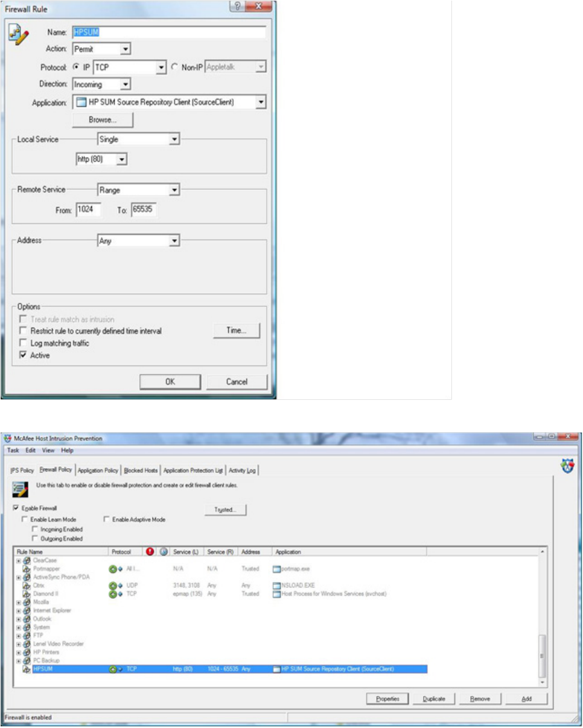The image size is (583, 728).
Task: Switch to the IPS Policy tab
Action: click(x=22, y=470)
